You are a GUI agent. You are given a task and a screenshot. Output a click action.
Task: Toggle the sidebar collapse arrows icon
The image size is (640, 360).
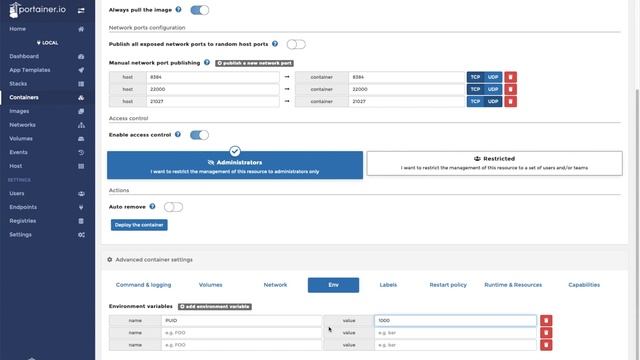pyautogui.click(x=81, y=10)
